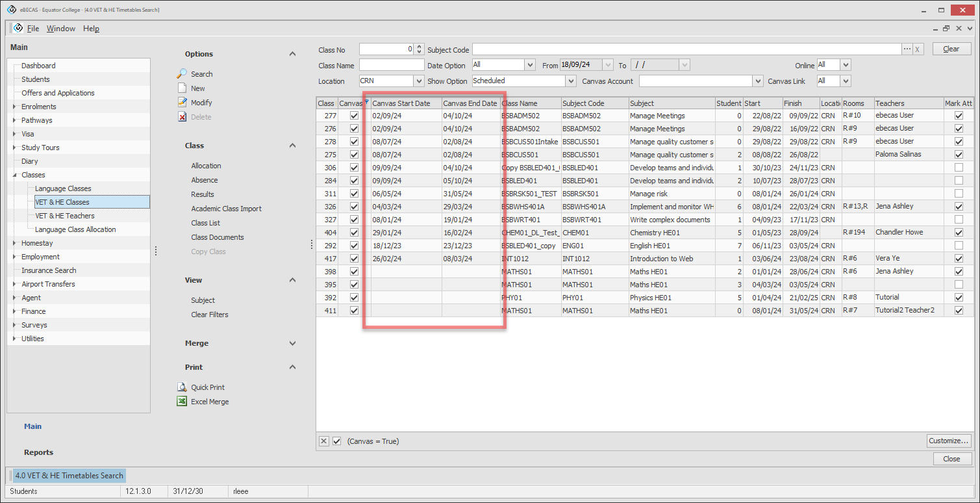Open the File menu
Screen dimensions: 980x503
[x=32, y=29]
